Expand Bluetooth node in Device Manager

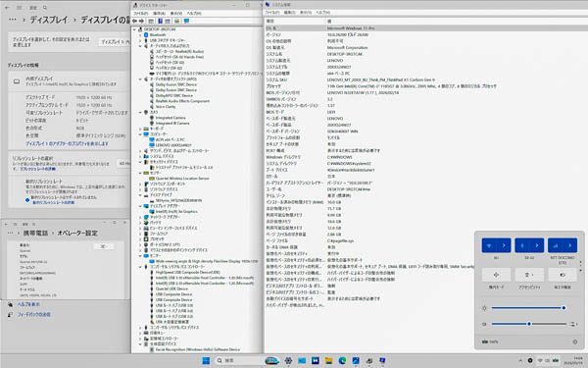(x=140, y=35)
